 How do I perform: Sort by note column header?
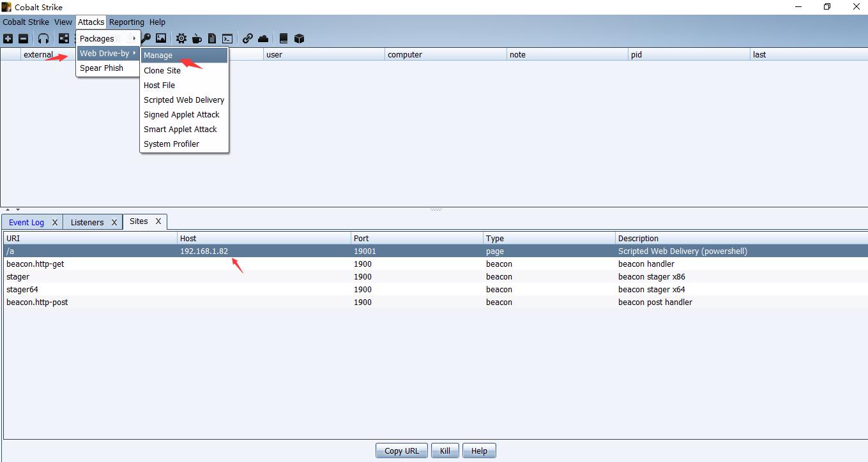point(567,54)
